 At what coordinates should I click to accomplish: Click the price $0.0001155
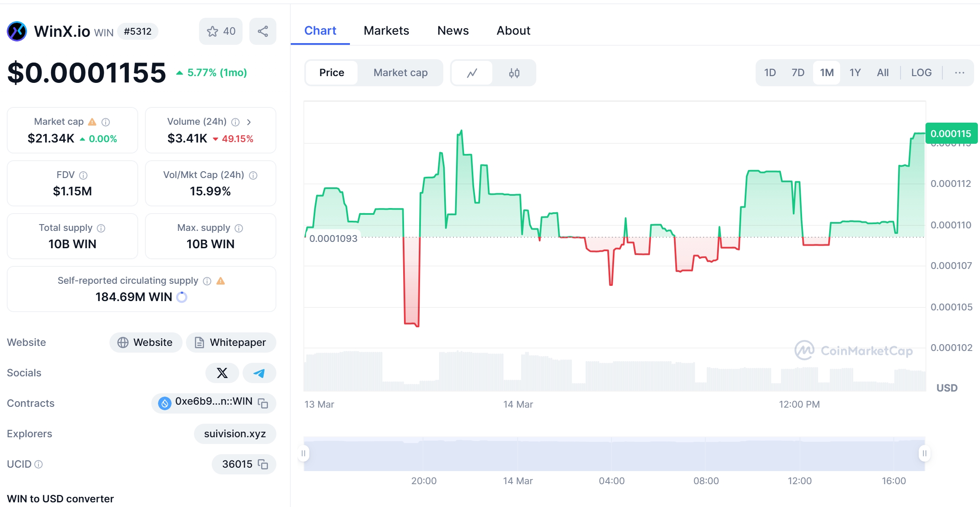[x=87, y=72]
